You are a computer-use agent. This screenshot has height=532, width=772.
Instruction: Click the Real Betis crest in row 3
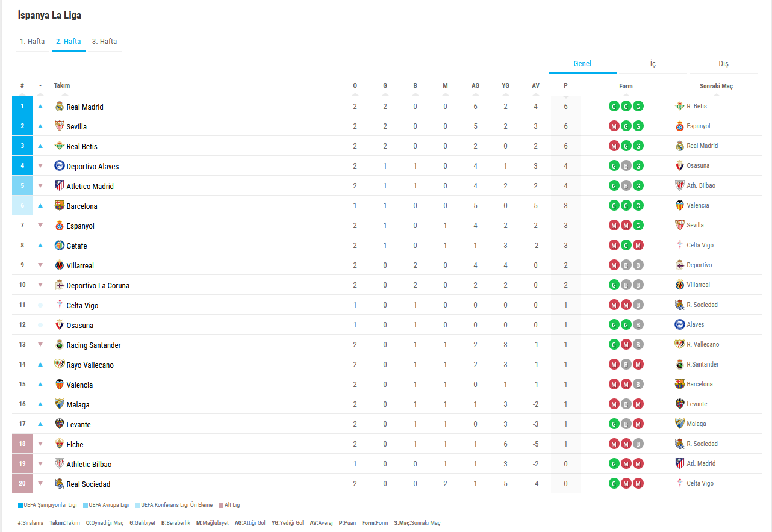[x=59, y=146]
